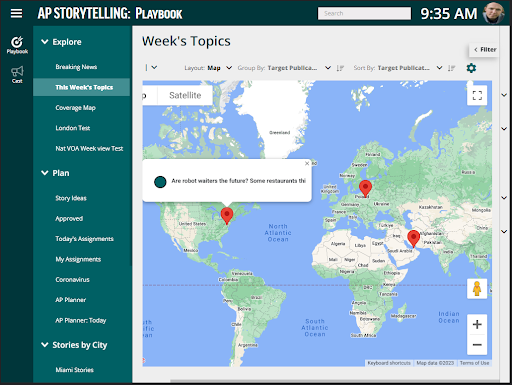Toggle Group By sort direction icon
Viewport: 512px width, 385px height.
tap(340, 68)
